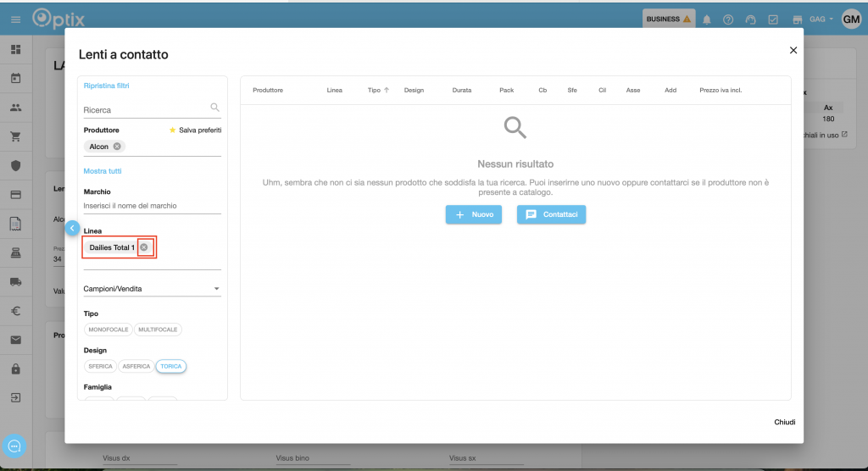
Task: Click the search magnifier in Ricerca field
Action: 214,108
